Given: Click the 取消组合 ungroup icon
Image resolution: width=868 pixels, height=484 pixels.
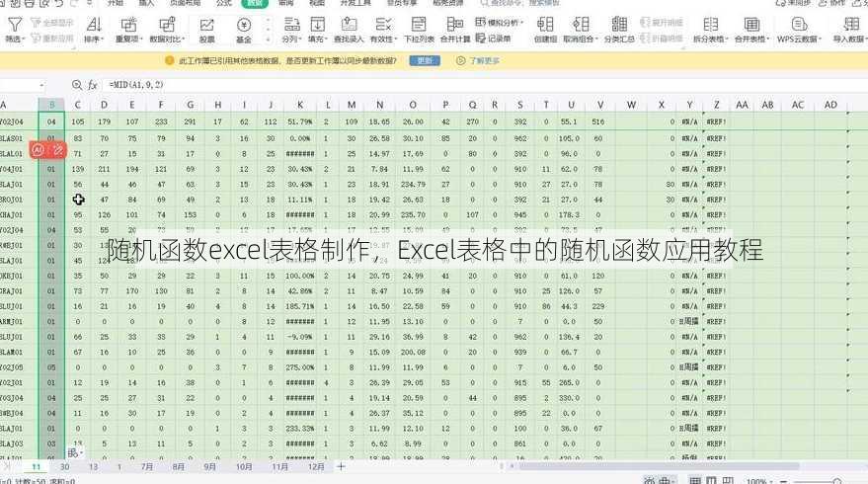Looking at the screenshot, I should tap(581, 25).
